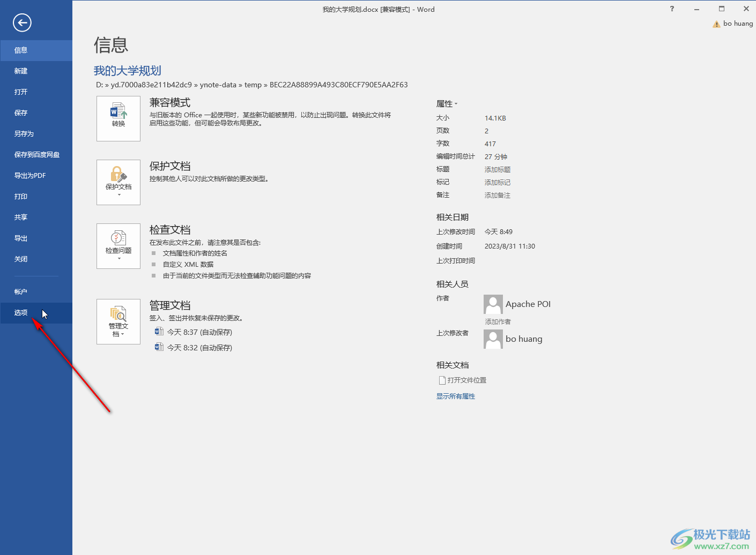Open Account (帐户) in the sidebar

[36, 292]
